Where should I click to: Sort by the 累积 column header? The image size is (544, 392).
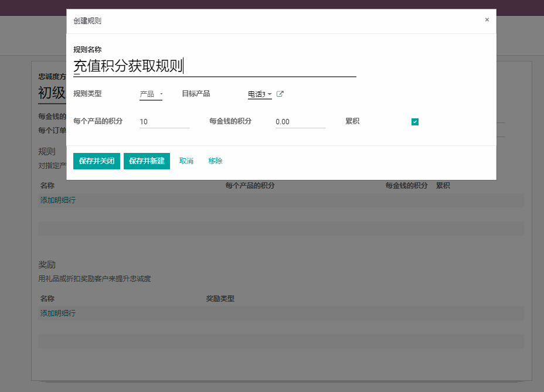(443, 186)
